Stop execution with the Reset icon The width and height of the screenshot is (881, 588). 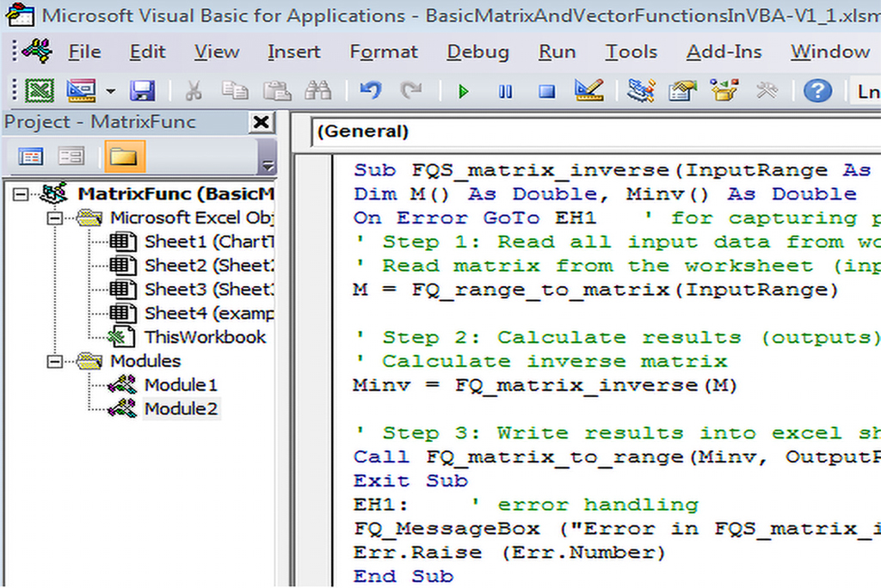click(546, 91)
